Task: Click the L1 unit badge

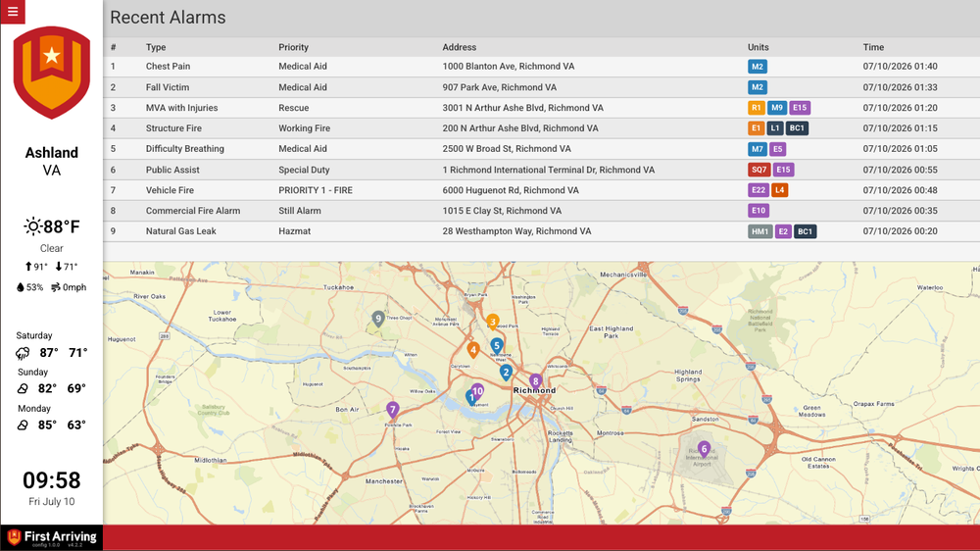Action: tap(775, 128)
